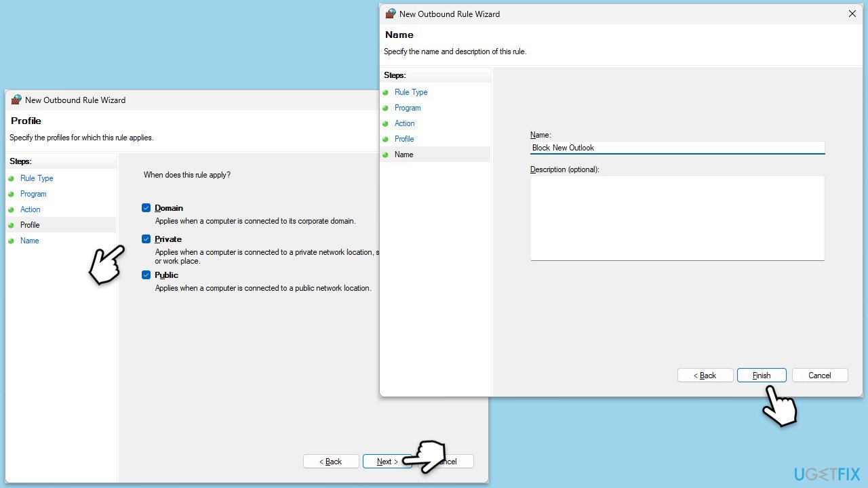Screen dimensions: 868x488
Task: Click into the Description (optional) text box
Action: tap(677, 218)
